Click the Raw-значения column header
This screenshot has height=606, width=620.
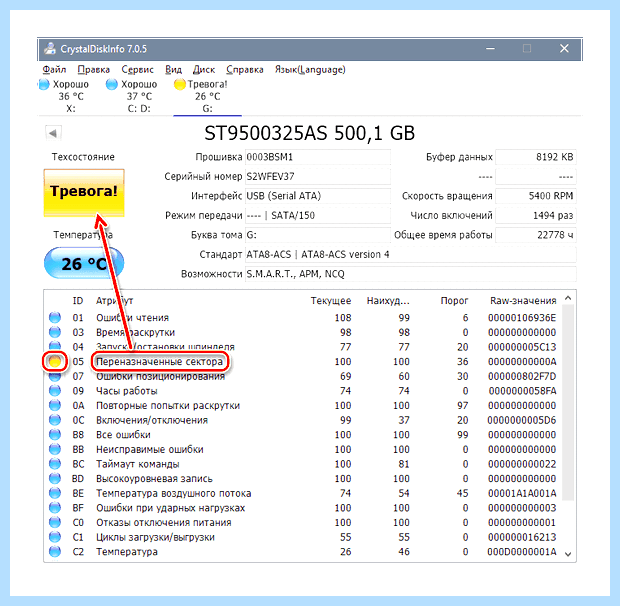click(523, 301)
